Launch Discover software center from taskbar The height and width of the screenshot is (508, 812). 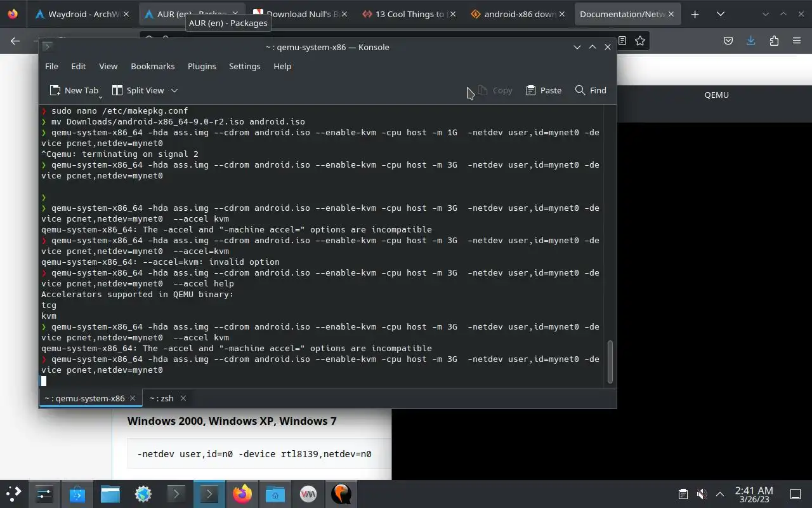coord(77,494)
